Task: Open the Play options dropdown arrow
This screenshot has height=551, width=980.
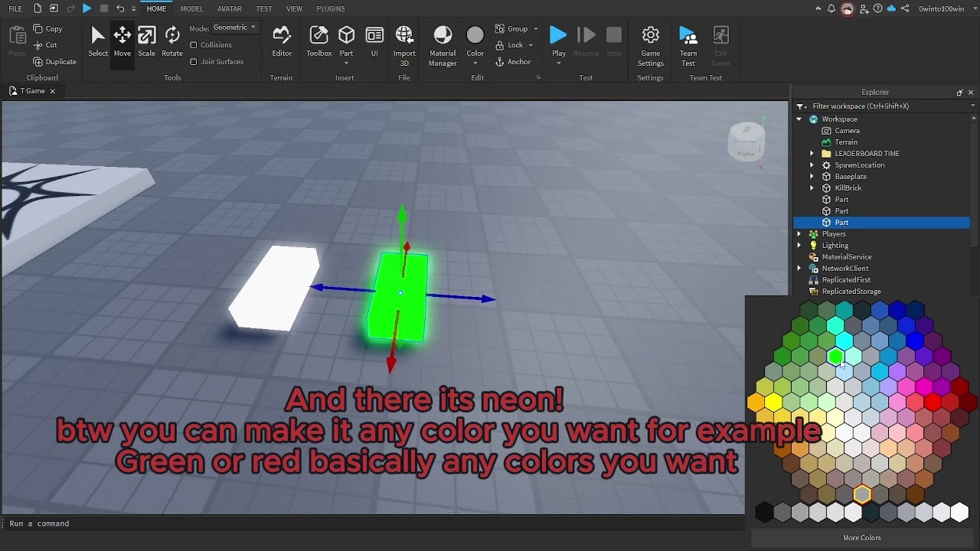Action: tap(559, 63)
